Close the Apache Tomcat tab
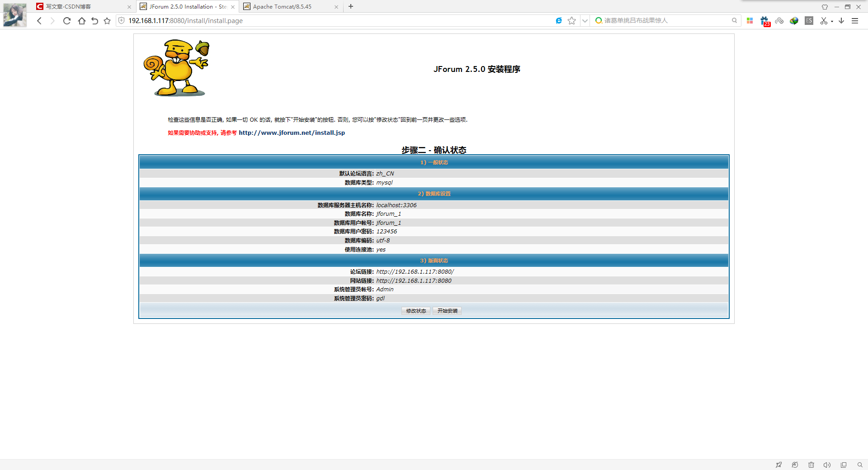This screenshot has height=470, width=868. 336,7
